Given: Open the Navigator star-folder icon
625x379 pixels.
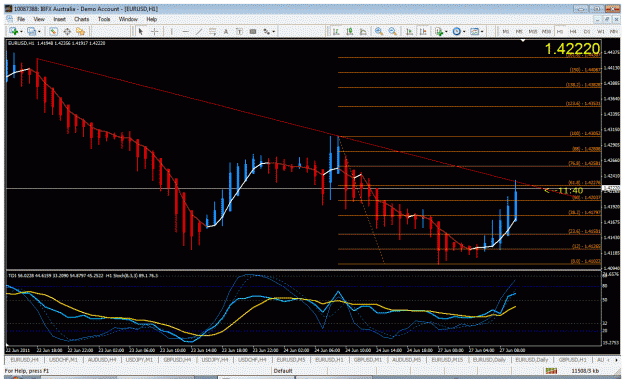Looking at the screenshot, I should 81,31.
